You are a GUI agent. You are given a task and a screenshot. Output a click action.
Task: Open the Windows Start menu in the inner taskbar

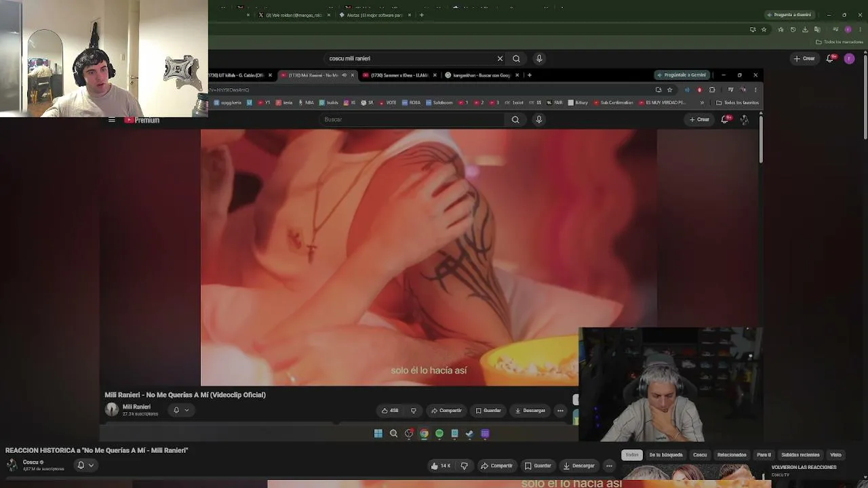[378, 434]
